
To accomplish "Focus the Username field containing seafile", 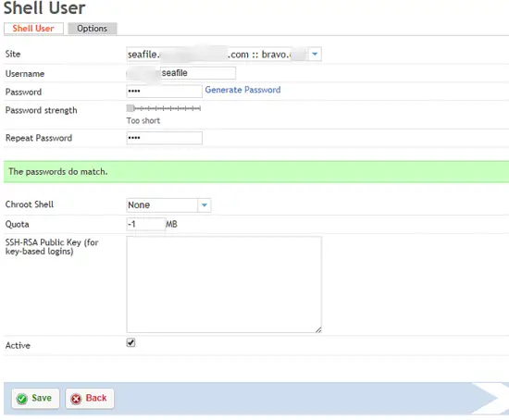I will click(198, 73).
